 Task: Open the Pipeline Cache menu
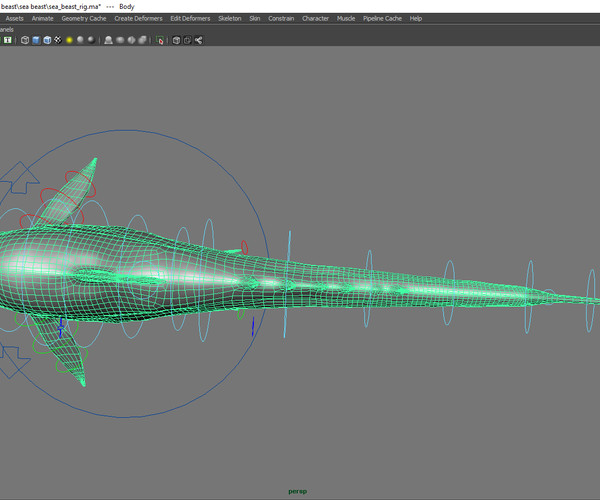382,18
